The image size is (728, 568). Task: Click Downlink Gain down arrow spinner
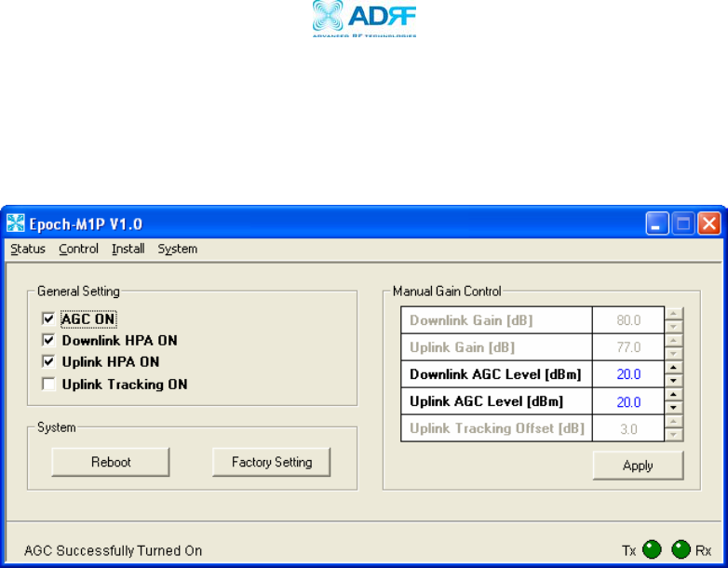point(674,327)
